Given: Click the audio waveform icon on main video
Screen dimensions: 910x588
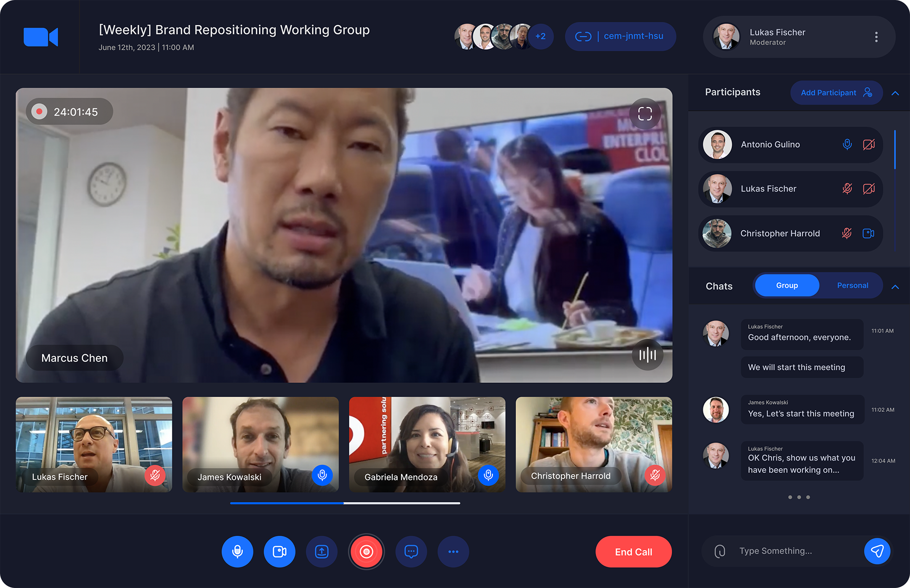Looking at the screenshot, I should (647, 354).
